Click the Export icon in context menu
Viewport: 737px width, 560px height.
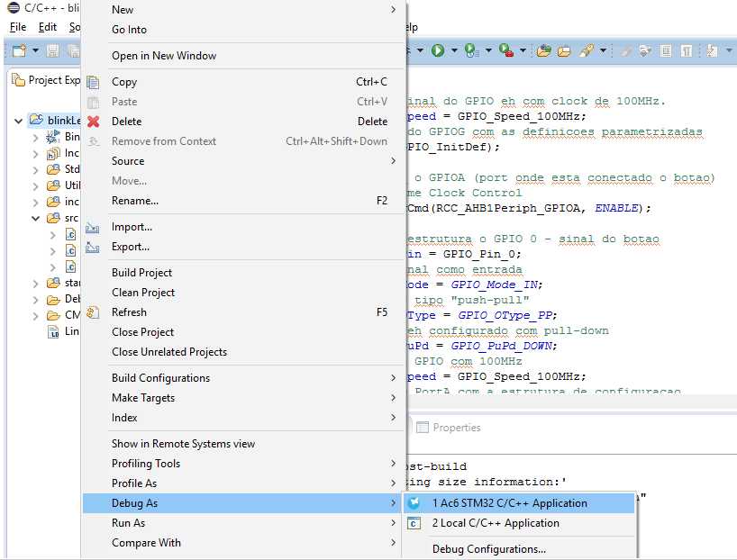93,247
